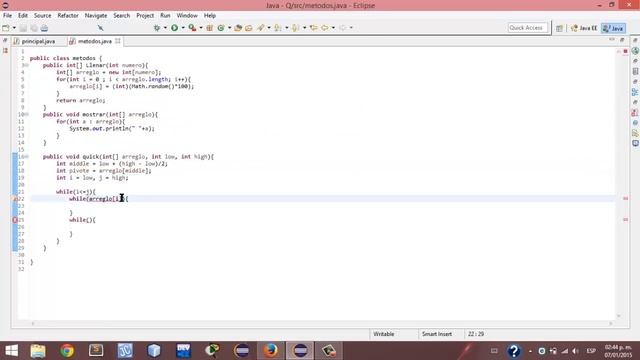The width and height of the screenshot is (640, 360).
Task: Close the metodos.java tab
Action: [x=118, y=41]
